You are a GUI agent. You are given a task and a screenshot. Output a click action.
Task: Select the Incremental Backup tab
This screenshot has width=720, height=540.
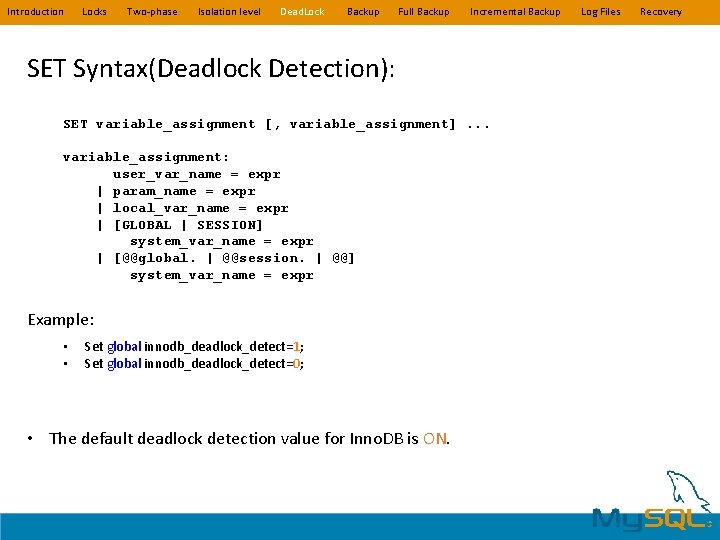[x=515, y=12]
